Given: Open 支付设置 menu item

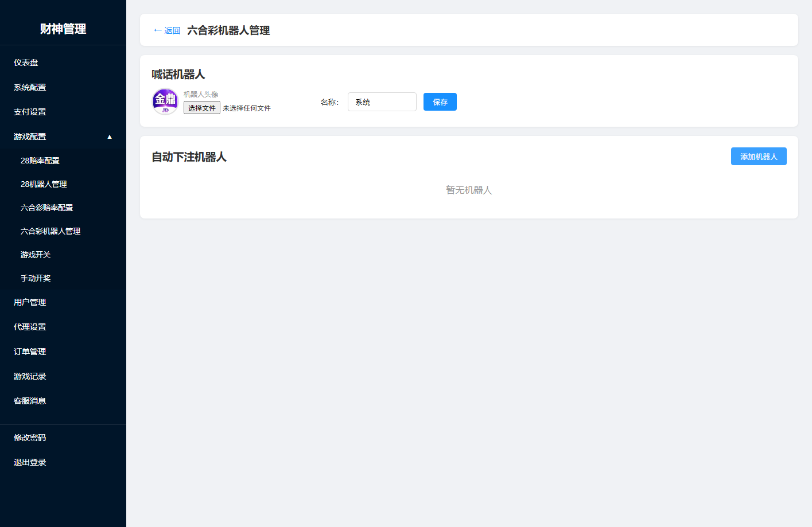Looking at the screenshot, I should coord(30,112).
